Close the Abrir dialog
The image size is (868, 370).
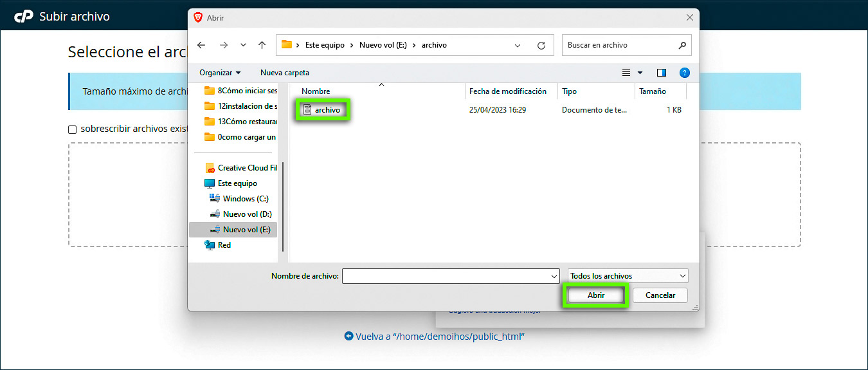click(x=690, y=17)
